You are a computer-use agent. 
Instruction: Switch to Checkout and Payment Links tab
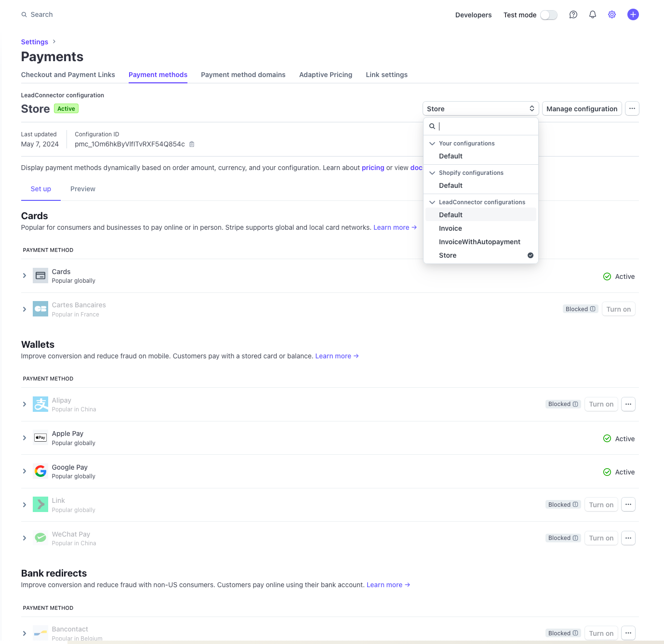coord(68,75)
